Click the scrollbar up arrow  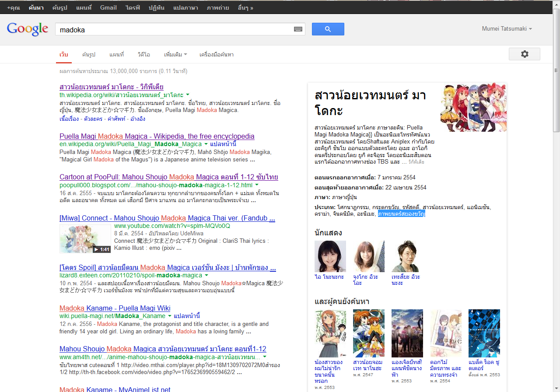click(x=556, y=4)
